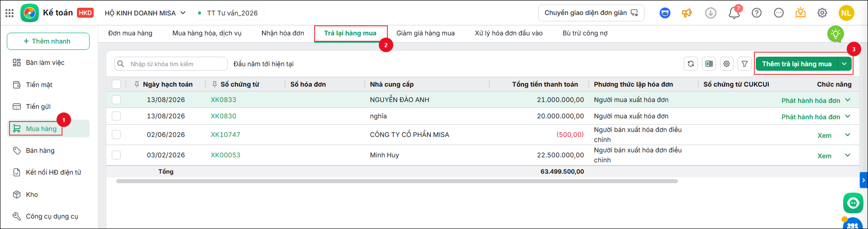The height and width of the screenshot is (229, 868).
Task: Focus the keyword search input
Action: [x=171, y=64]
